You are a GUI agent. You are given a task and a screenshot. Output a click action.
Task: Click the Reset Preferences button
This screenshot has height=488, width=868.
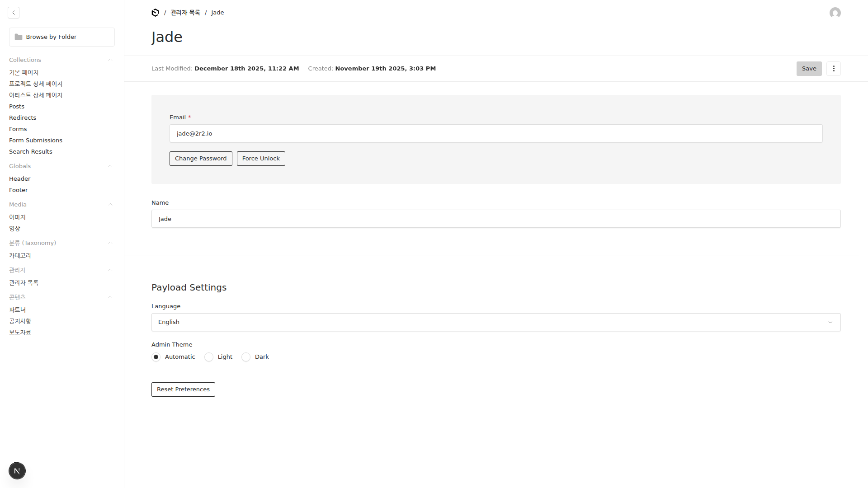click(183, 389)
